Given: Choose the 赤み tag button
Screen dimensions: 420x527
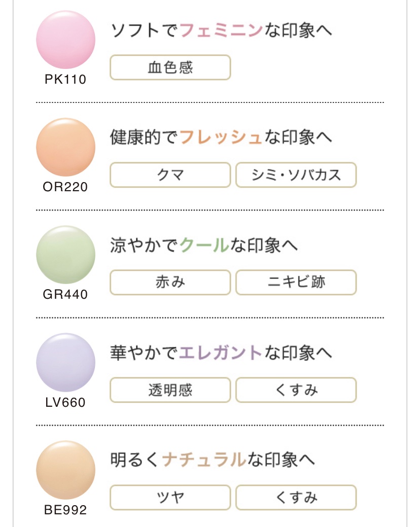Looking at the screenshot, I should (x=170, y=283).
